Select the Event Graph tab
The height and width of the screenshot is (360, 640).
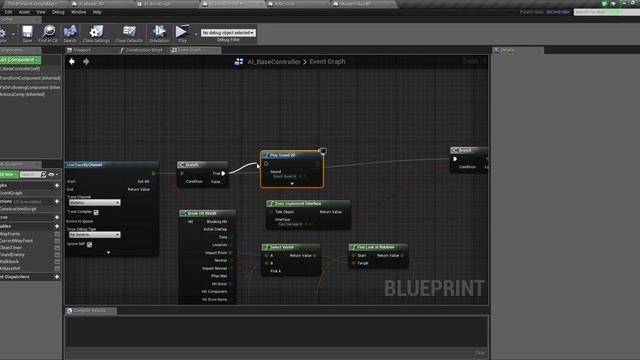(x=195, y=50)
